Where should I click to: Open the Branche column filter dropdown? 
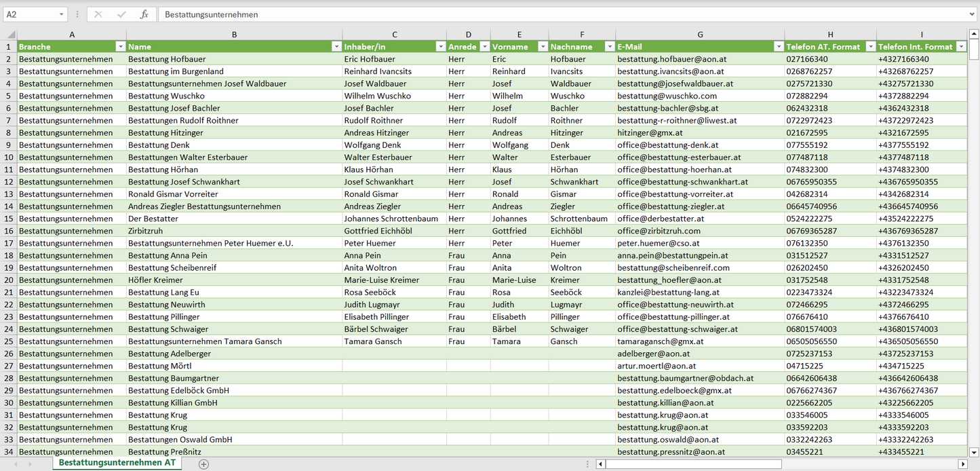120,47
